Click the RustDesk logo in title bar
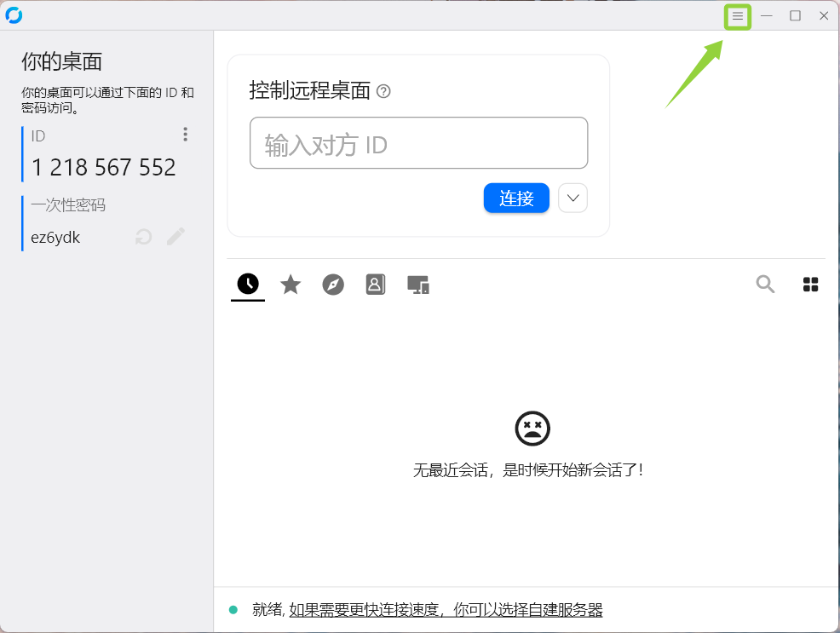This screenshot has height=633, width=840. point(14,15)
